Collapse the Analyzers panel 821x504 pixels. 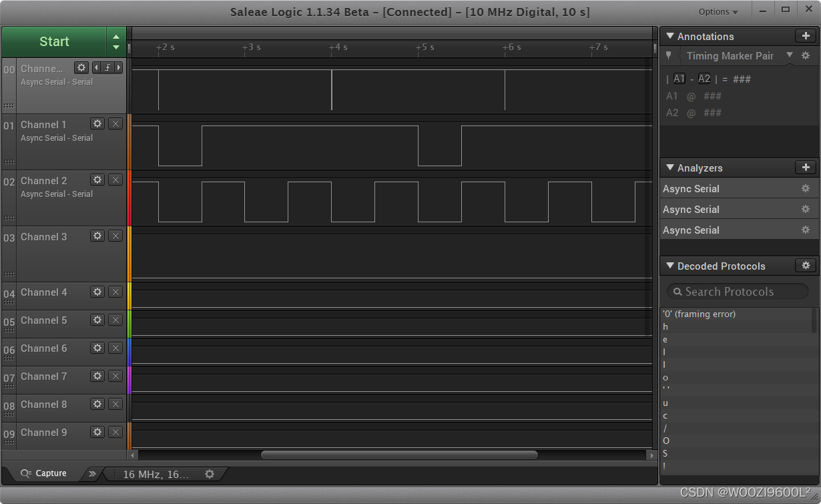669,168
